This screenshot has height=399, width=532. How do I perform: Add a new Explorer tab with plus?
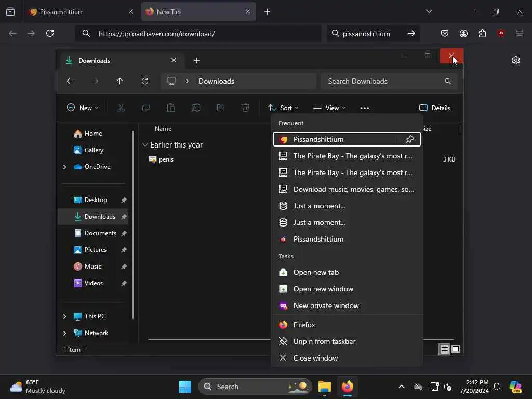tap(196, 61)
